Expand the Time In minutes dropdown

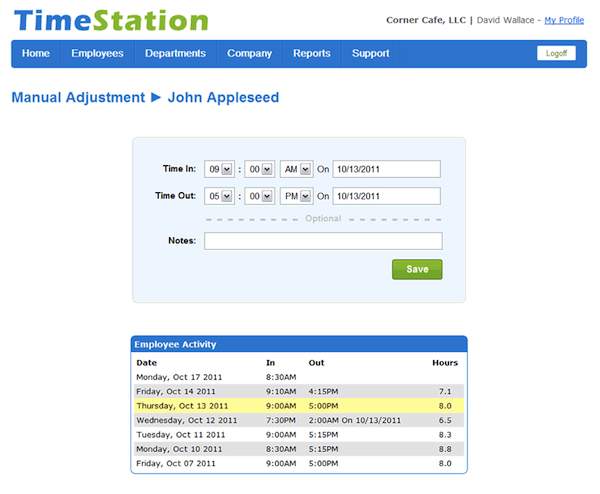click(260, 169)
